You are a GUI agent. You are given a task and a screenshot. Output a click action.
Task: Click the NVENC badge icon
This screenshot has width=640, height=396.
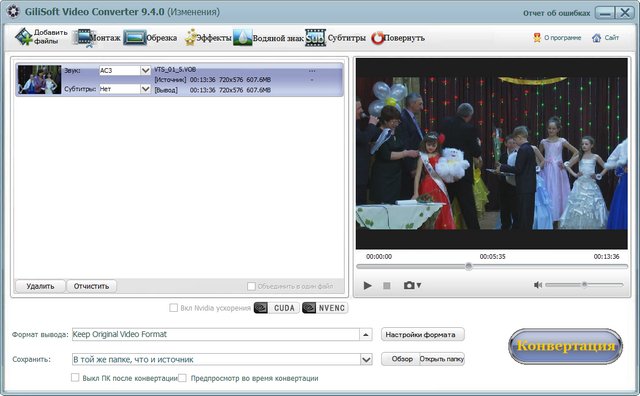(325, 308)
